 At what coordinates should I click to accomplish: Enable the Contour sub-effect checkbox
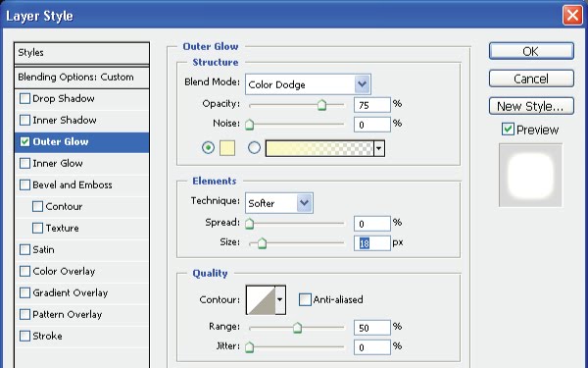point(37,206)
